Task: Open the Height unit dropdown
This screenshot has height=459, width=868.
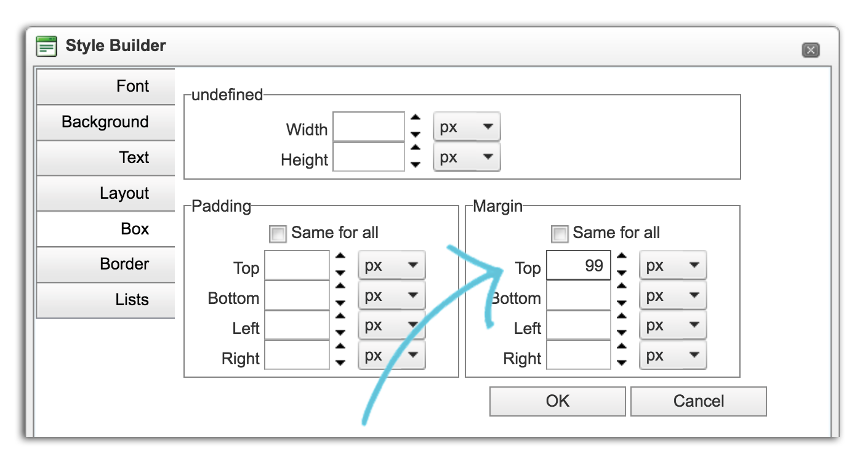Action: tap(466, 157)
